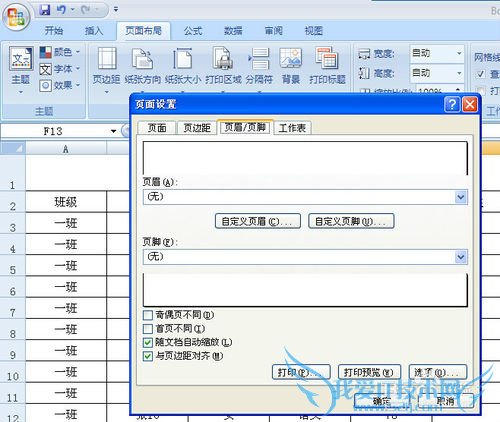500x422 pixels.
Task: Open the Name Box dropdown arrow
Action: tap(113, 131)
